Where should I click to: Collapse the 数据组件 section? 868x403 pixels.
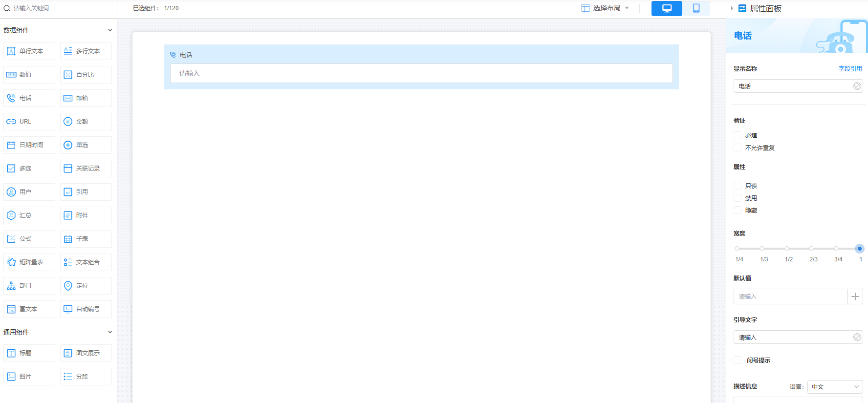tap(110, 30)
